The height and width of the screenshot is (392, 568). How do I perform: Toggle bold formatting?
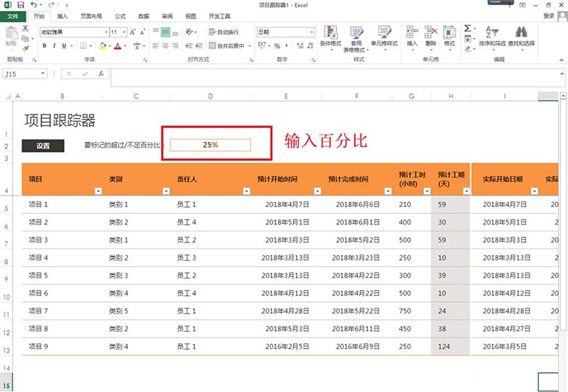pos(44,45)
